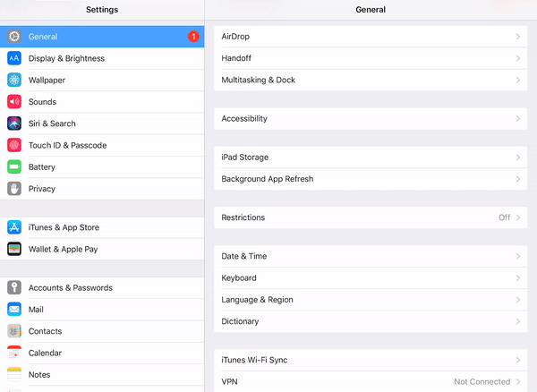Viewport: 537px width, 392px height.
Task: Click the Privacy hand icon
Action: pyautogui.click(x=14, y=189)
